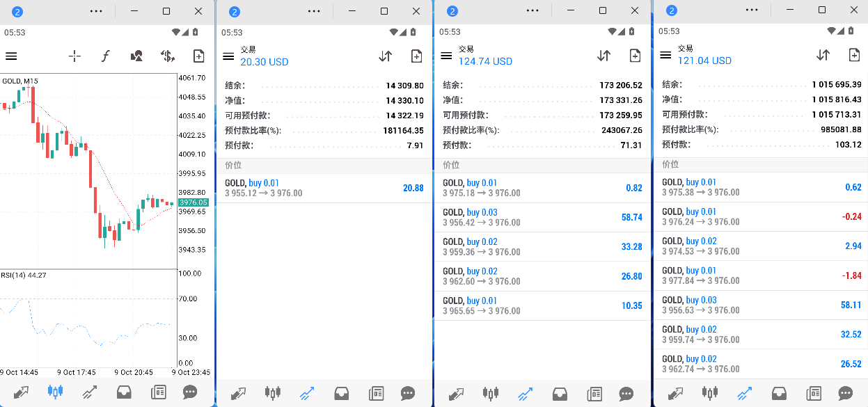Open losing position showing -0.24
Viewport: 868px width, 407px height.
pyautogui.click(x=761, y=216)
